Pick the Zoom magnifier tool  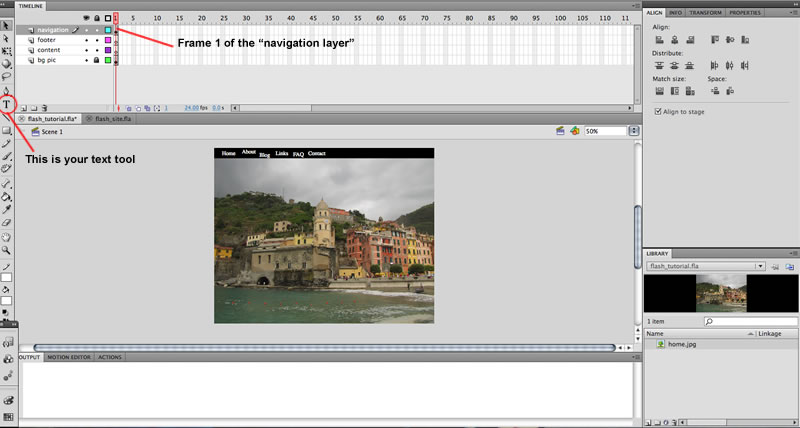pyautogui.click(x=7, y=250)
